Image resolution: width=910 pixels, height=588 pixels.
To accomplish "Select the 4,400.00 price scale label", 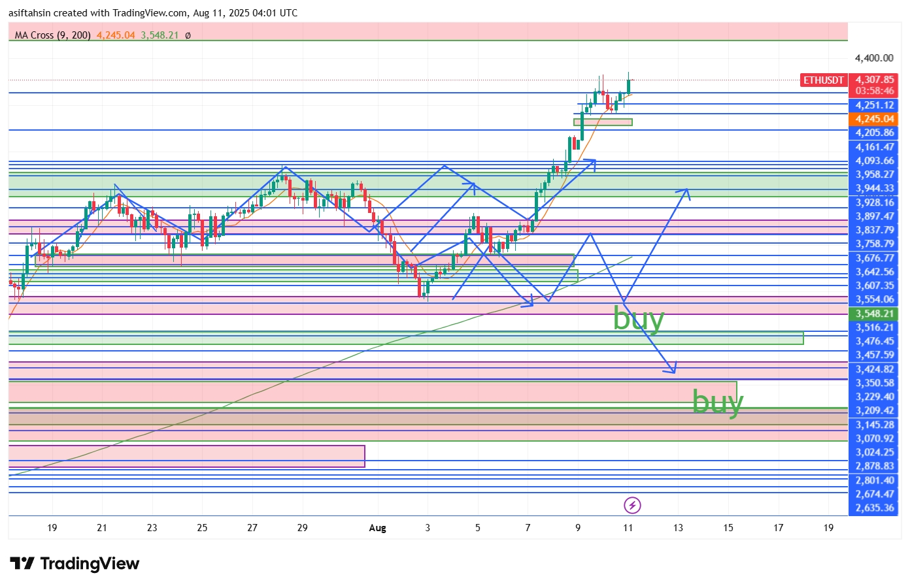I will click(874, 58).
